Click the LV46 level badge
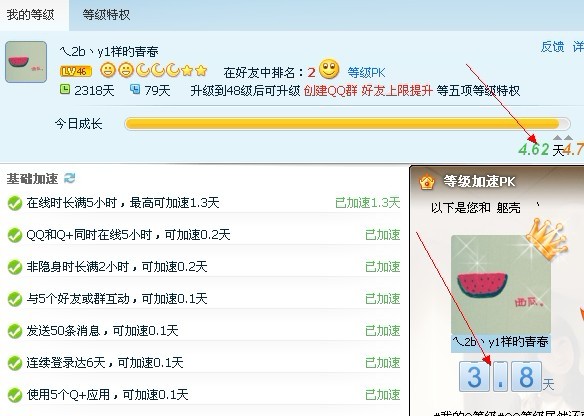This screenshot has height=416, width=584. [76, 71]
